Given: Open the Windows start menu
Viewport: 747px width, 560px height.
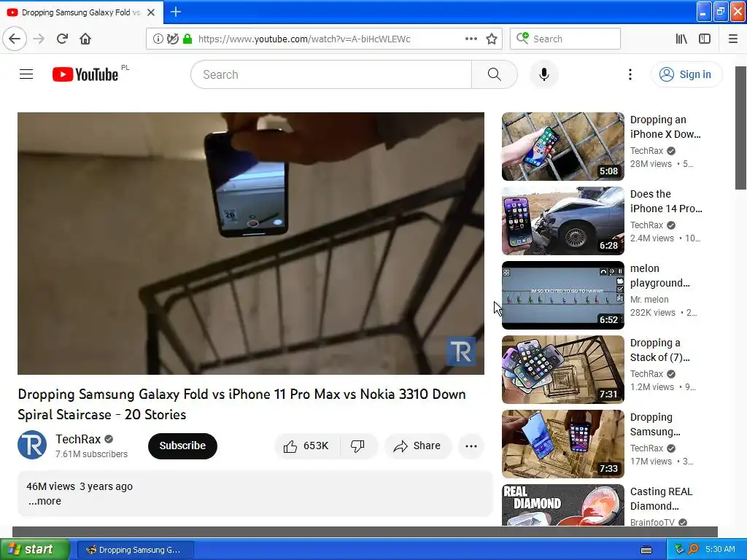Looking at the screenshot, I should click(34, 550).
